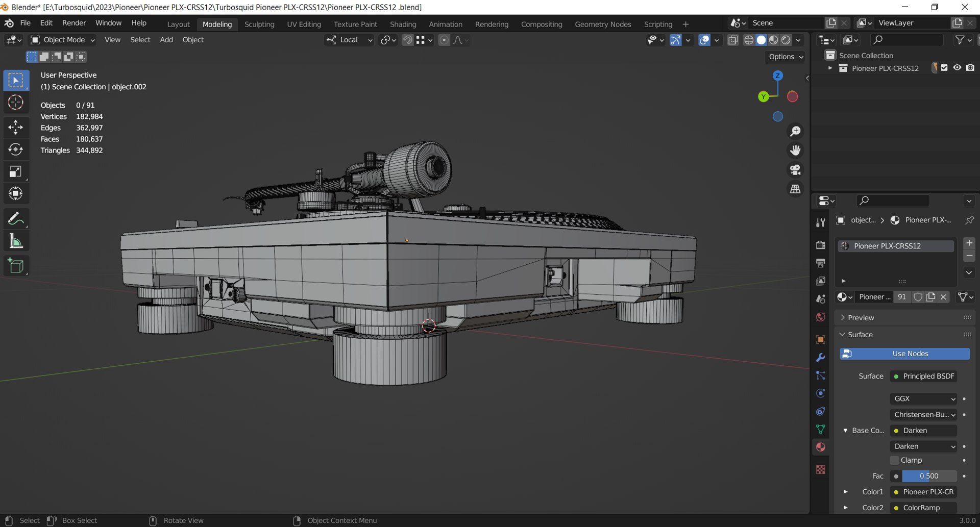Image resolution: width=980 pixels, height=527 pixels.
Task: Open the GGX distribution dropdown
Action: [x=924, y=398]
